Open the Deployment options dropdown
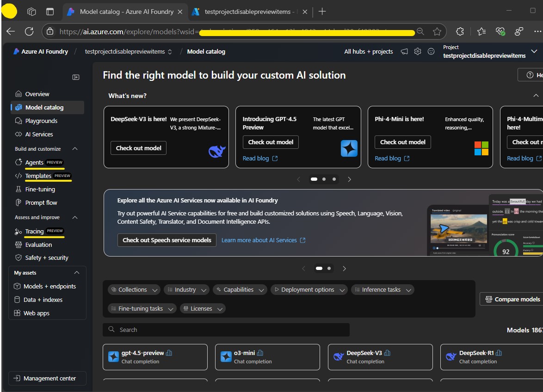Screen dimensions: 543x392 click(309, 289)
